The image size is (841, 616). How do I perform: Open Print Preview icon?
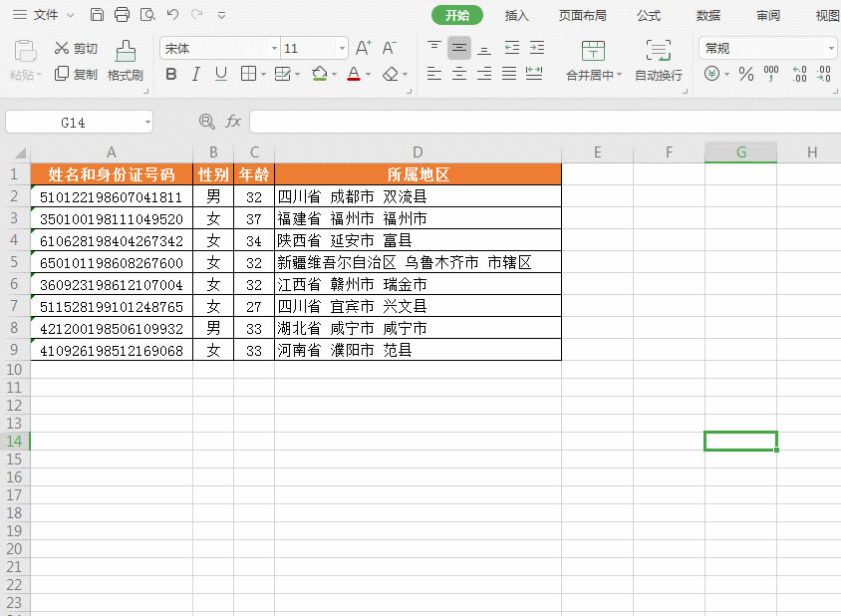click(x=147, y=15)
